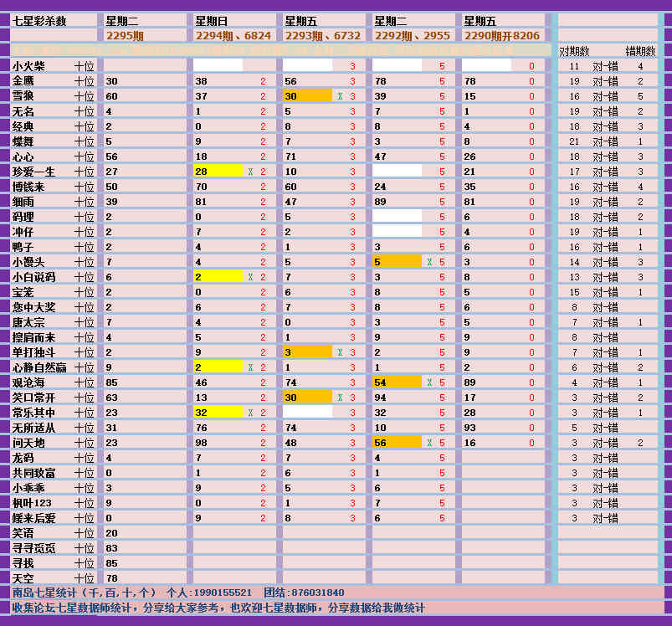Click the green X mark in 小白说码 row
672x626 pixels.
click(250, 277)
